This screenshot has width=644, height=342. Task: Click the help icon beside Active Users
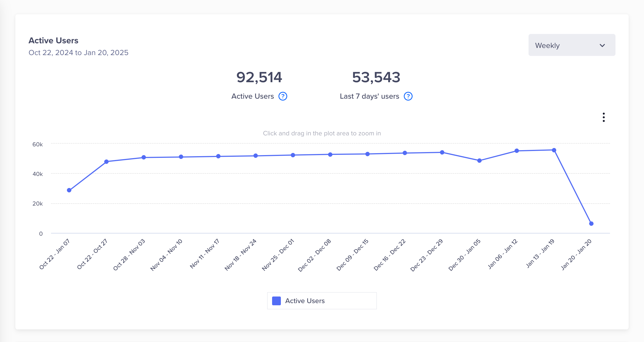(x=283, y=96)
